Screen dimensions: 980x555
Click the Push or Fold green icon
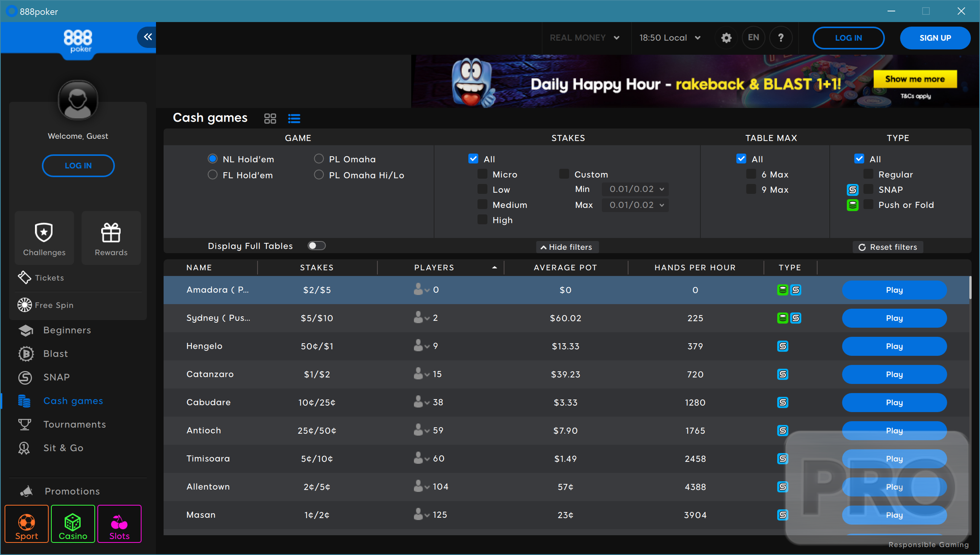pos(854,205)
